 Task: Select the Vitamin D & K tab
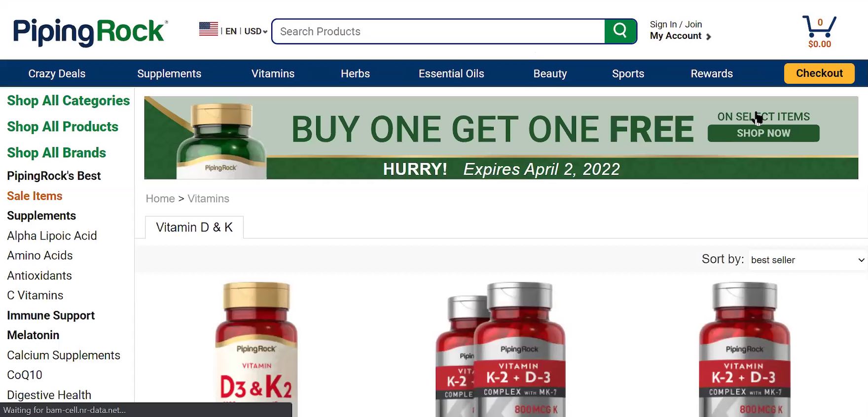click(x=194, y=227)
